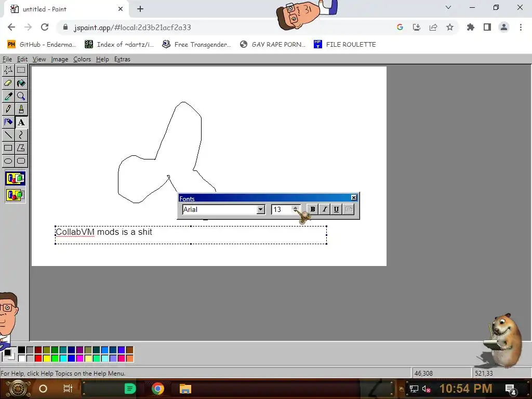Pick the Rectangle shape tool
Screen dimensions: 532x399
(8, 148)
